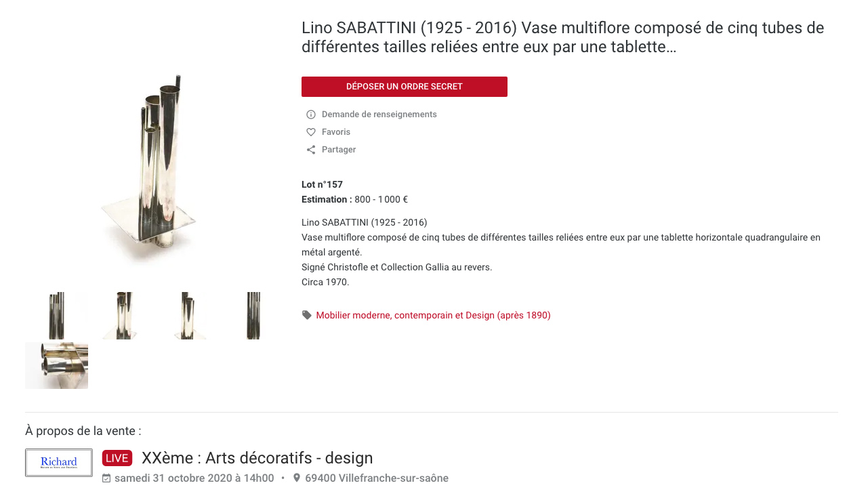The image size is (868, 498).
Task: View the close-up thumbnail of tube openings
Action: (57, 366)
